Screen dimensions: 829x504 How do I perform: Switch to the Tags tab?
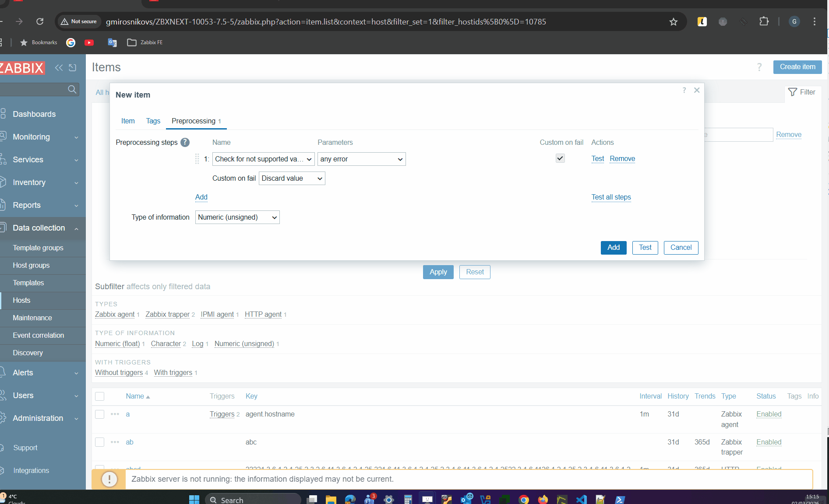153,121
